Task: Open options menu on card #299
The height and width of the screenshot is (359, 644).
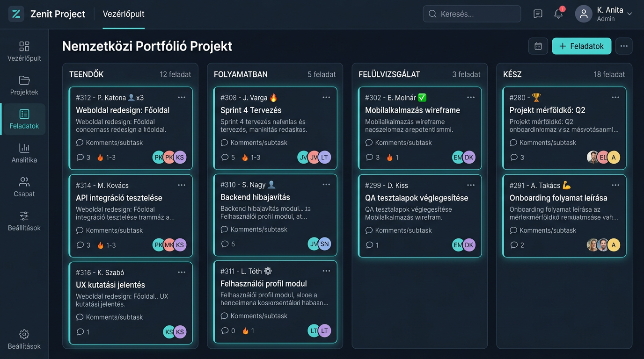Action: point(471,185)
